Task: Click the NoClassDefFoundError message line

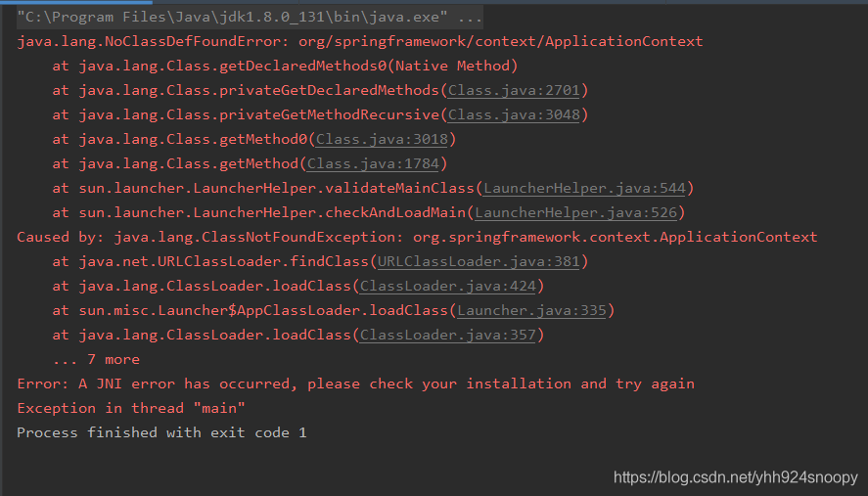Action: click(x=360, y=41)
